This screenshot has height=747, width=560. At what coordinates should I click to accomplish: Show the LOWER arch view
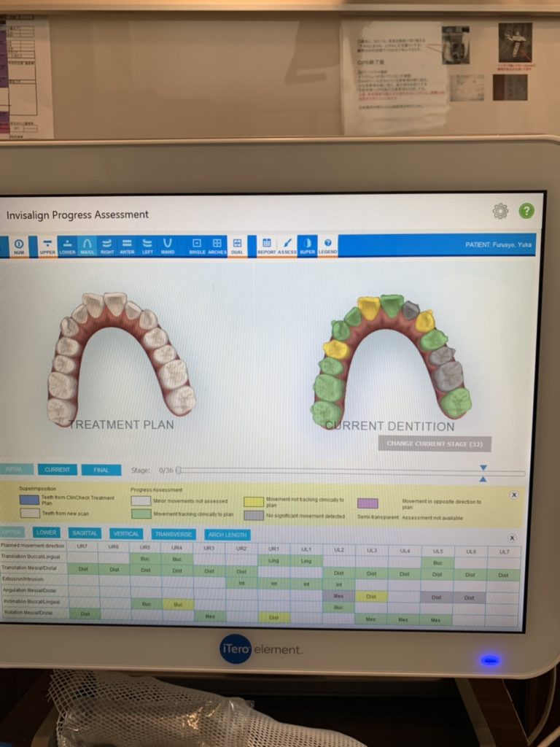[x=67, y=246]
